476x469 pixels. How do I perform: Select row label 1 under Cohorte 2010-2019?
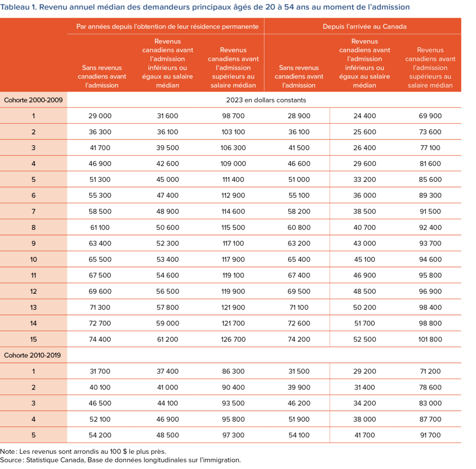33,371
